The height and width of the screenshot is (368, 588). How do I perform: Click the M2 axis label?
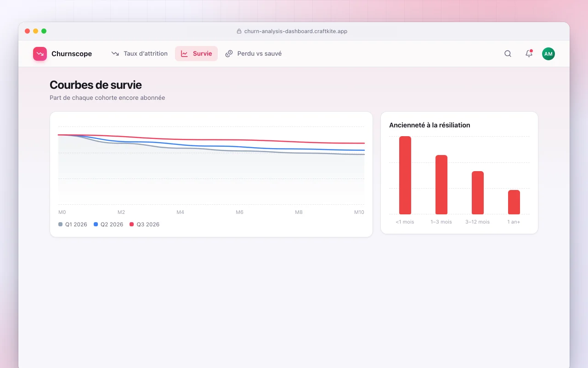(121, 212)
